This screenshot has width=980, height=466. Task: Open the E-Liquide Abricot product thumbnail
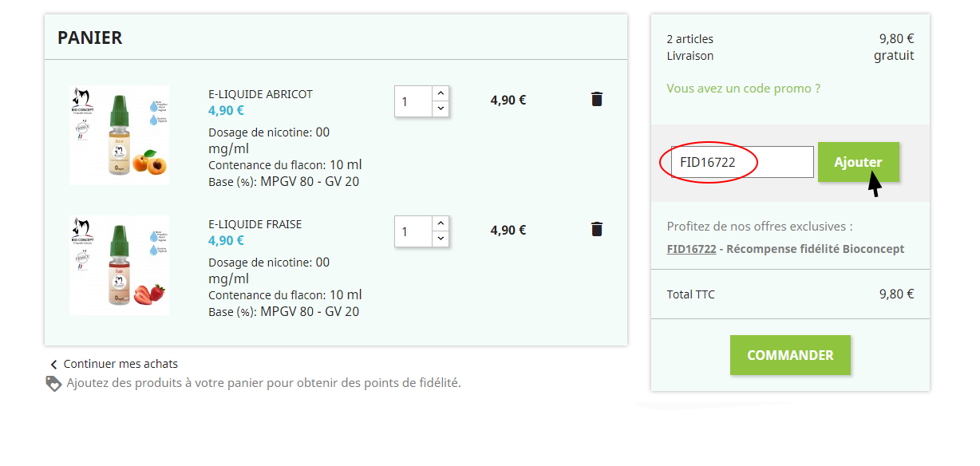[119, 135]
